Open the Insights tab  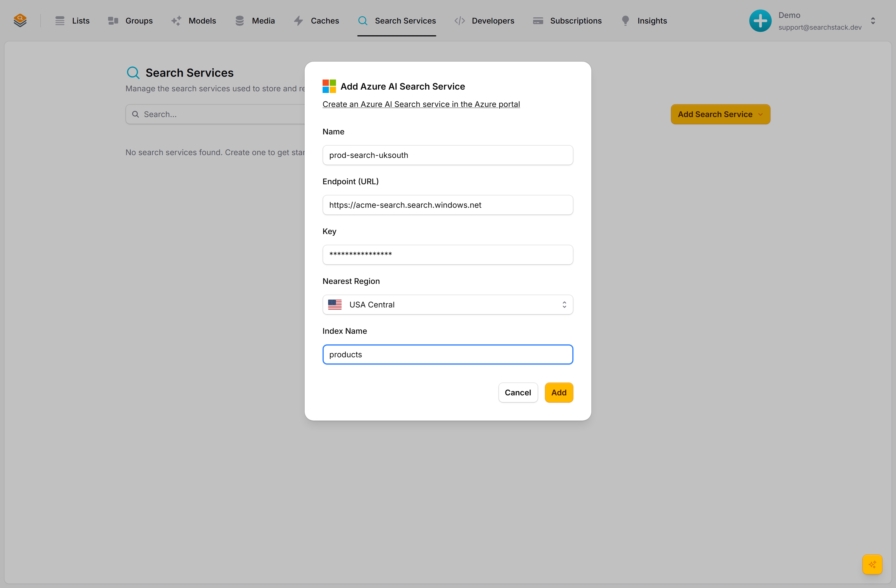click(x=644, y=21)
